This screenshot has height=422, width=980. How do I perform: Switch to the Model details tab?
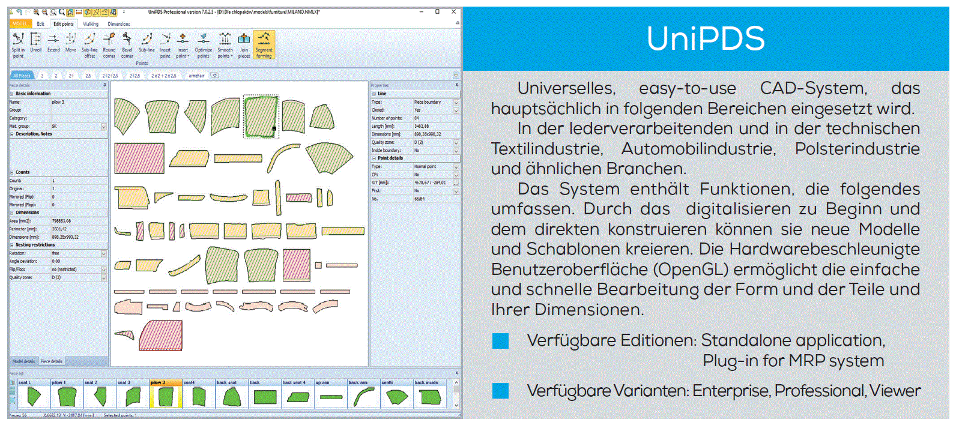(23, 361)
